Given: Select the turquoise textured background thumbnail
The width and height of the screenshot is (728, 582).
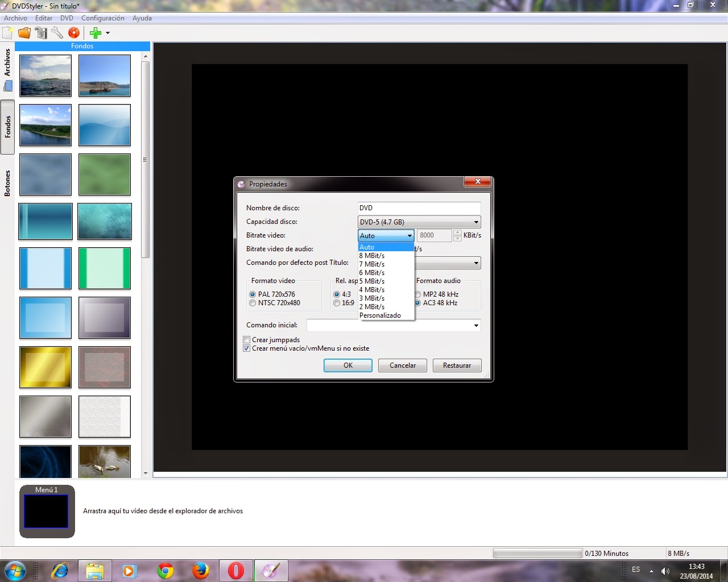Looking at the screenshot, I should [105, 221].
